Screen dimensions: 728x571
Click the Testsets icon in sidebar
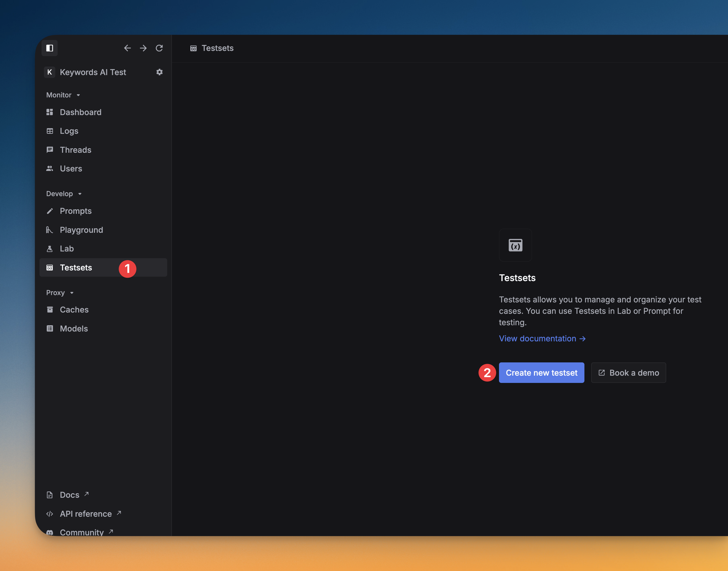[50, 268]
